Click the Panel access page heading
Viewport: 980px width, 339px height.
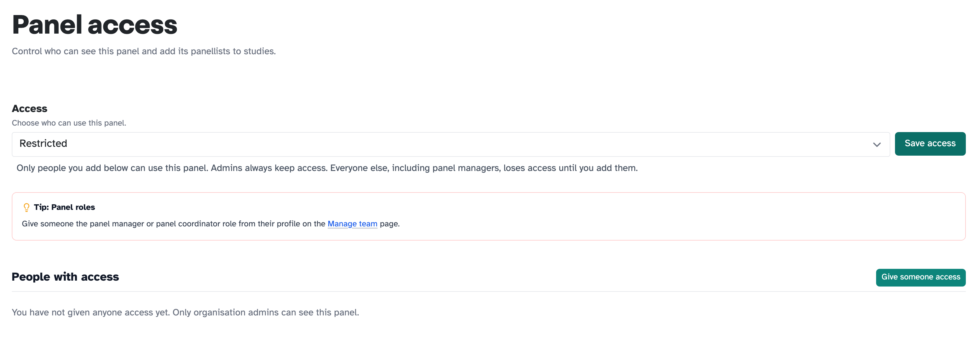coord(94,25)
